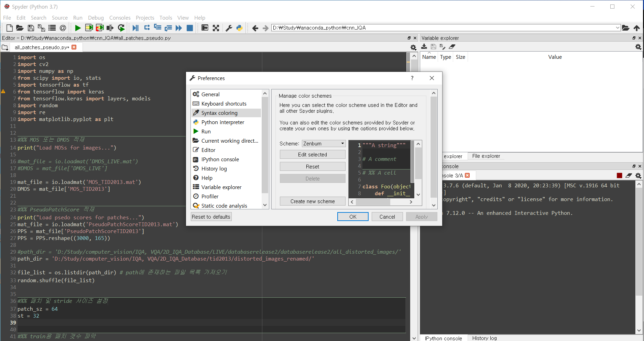Viewport: 644px width, 341px height.
Task: Run current cell icon
Action: pos(89,28)
